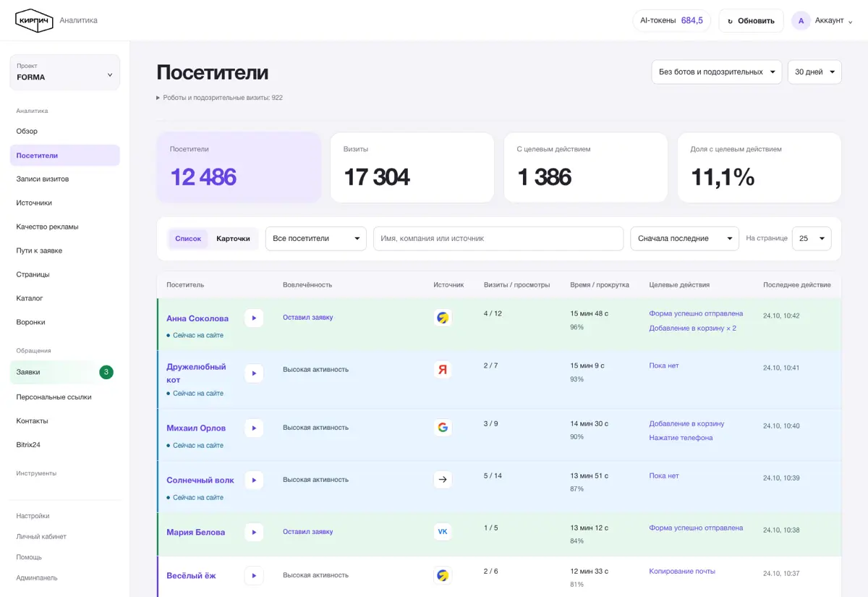This screenshot has width=868, height=597.
Task: Navigate to Качество рекламы
Action: 65,226
